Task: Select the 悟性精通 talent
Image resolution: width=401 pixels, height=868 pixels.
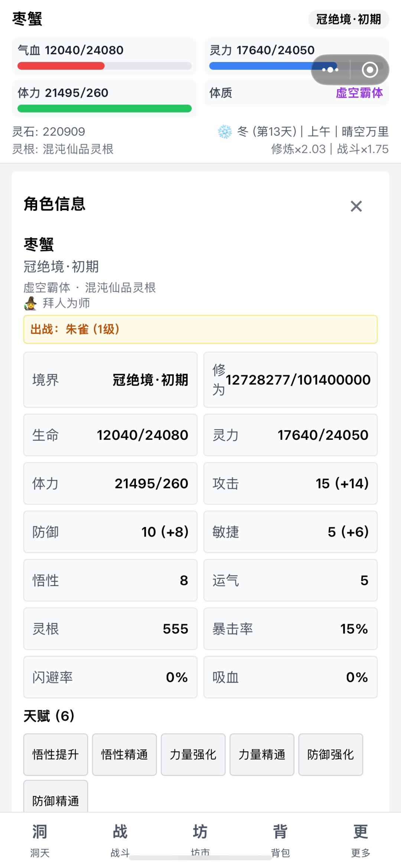Action: pyautogui.click(x=124, y=754)
